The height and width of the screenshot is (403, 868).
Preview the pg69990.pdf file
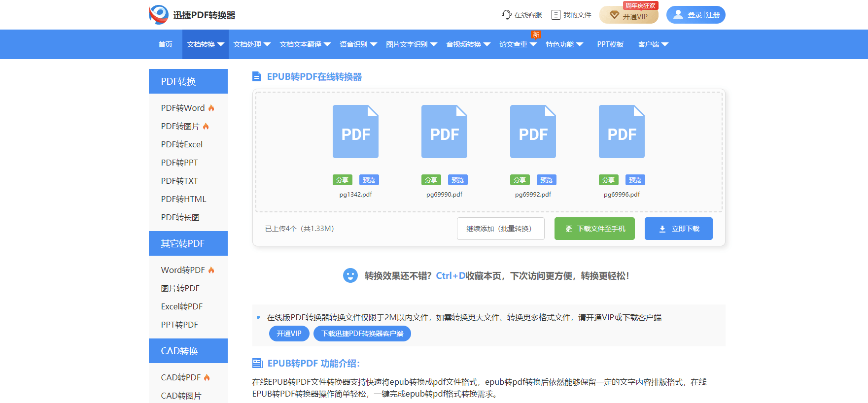[x=458, y=180]
